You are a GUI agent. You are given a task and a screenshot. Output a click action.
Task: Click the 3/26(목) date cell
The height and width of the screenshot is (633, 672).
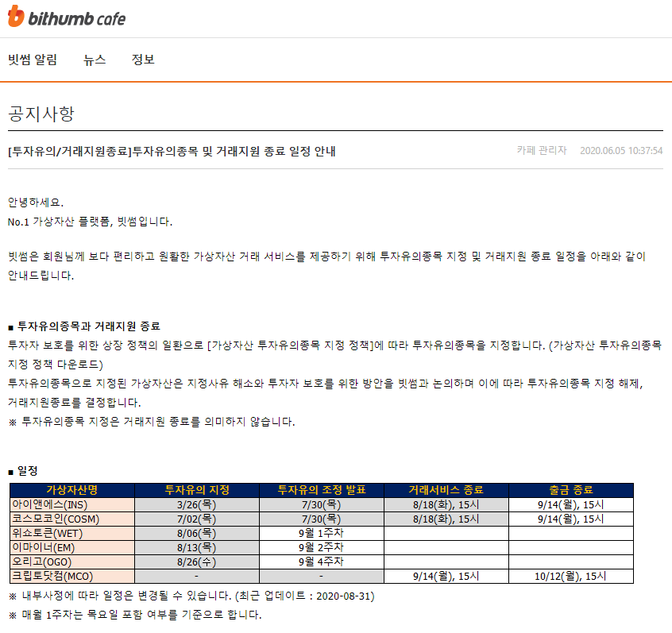click(197, 505)
